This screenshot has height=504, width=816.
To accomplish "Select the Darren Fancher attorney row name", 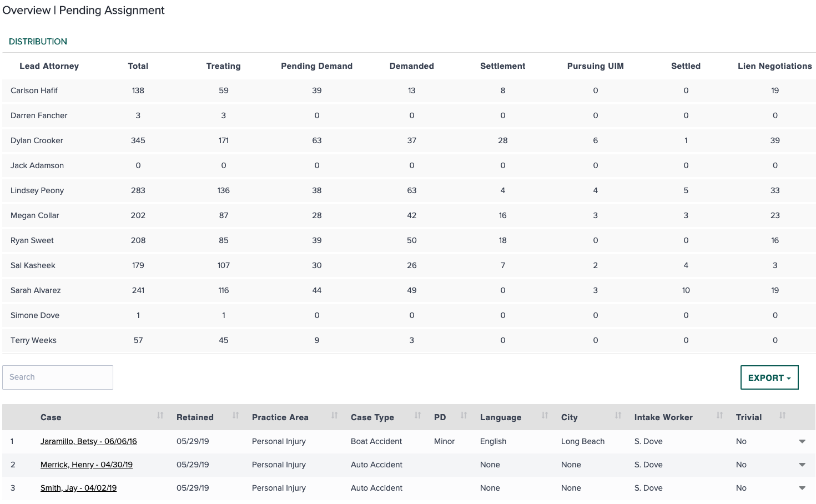I will (39, 115).
